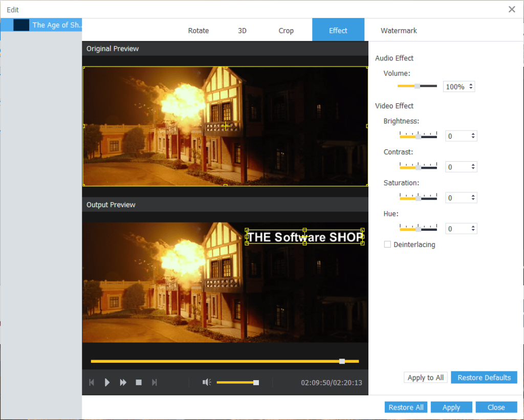
Task: Select The Age of Sh.. video item
Action: point(41,25)
